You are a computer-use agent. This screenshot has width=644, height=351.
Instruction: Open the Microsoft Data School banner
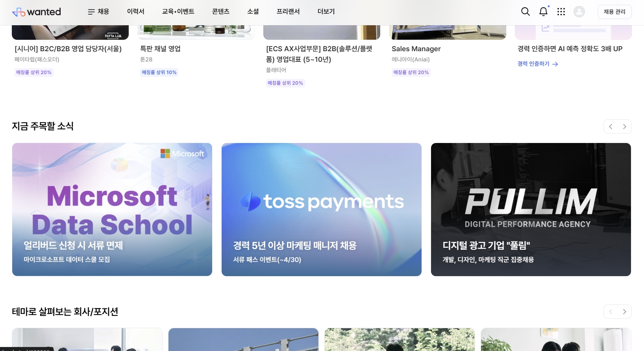112,210
